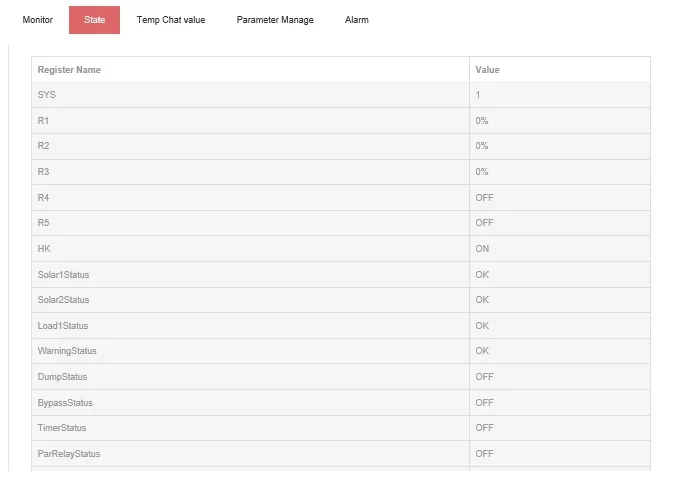Viewport: 673px width, 477px height.
Task: Select the DumpStatus register name
Action: (62, 377)
